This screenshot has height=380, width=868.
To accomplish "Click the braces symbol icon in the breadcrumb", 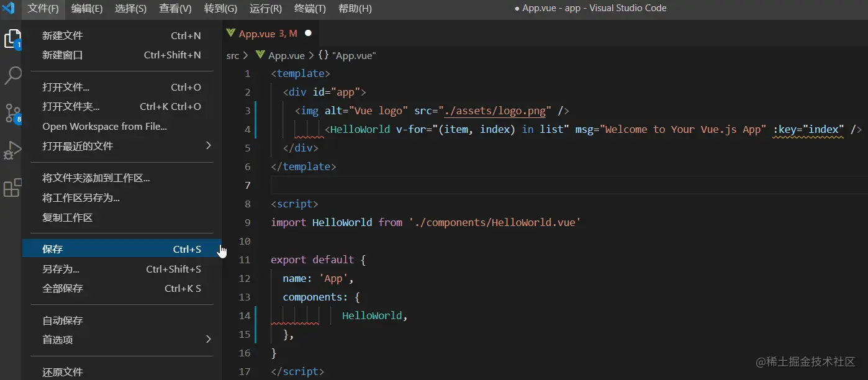I will 323,55.
